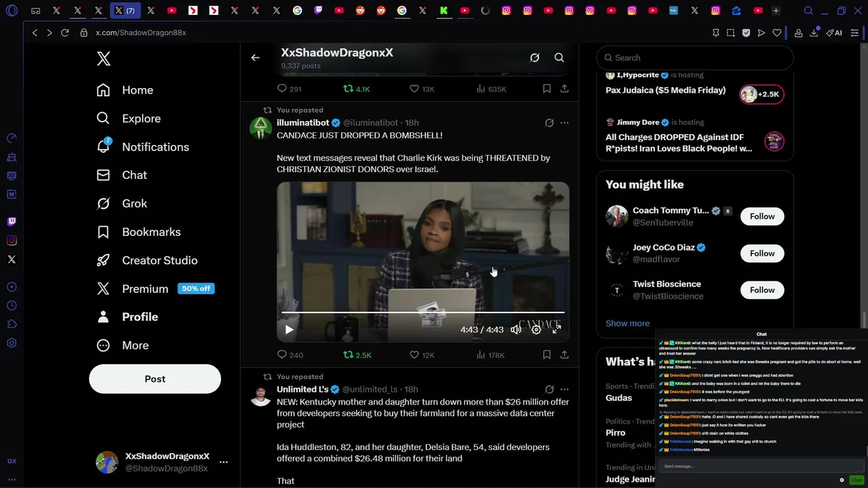868x488 pixels.
Task: Go back with the profile back arrow
Action: (255, 58)
